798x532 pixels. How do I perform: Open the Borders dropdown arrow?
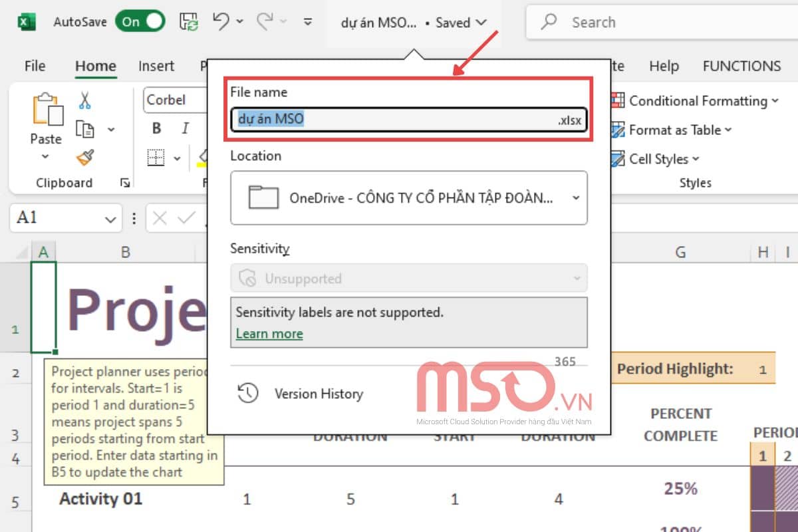(x=177, y=158)
